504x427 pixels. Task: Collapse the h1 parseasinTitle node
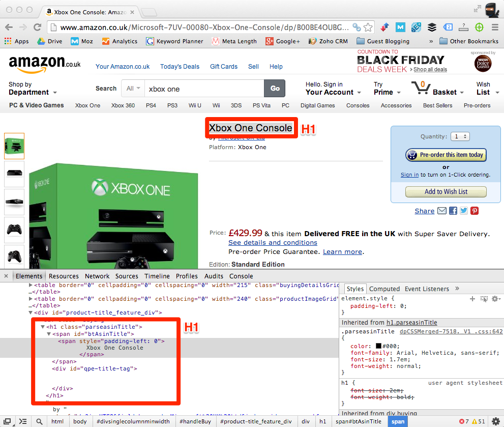(x=42, y=327)
